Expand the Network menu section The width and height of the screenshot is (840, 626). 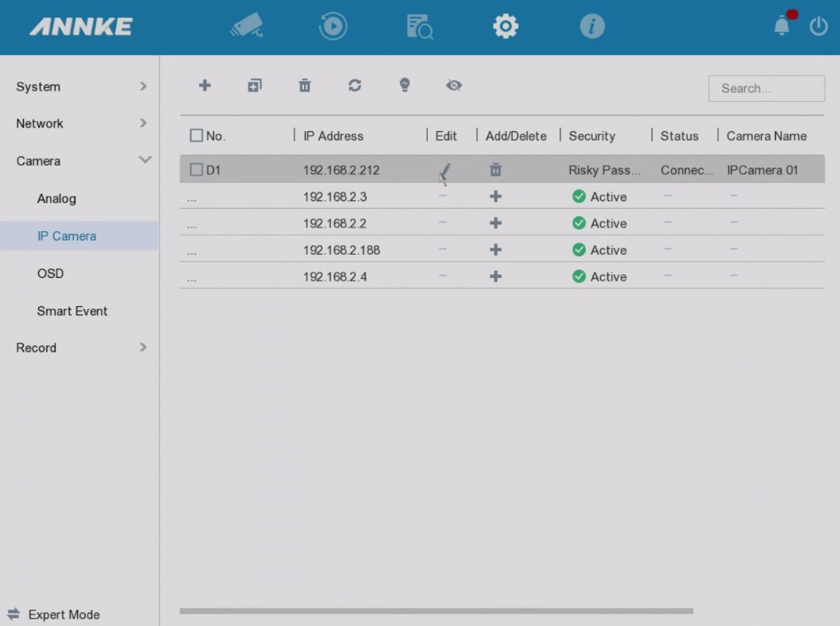click(79, 124)
